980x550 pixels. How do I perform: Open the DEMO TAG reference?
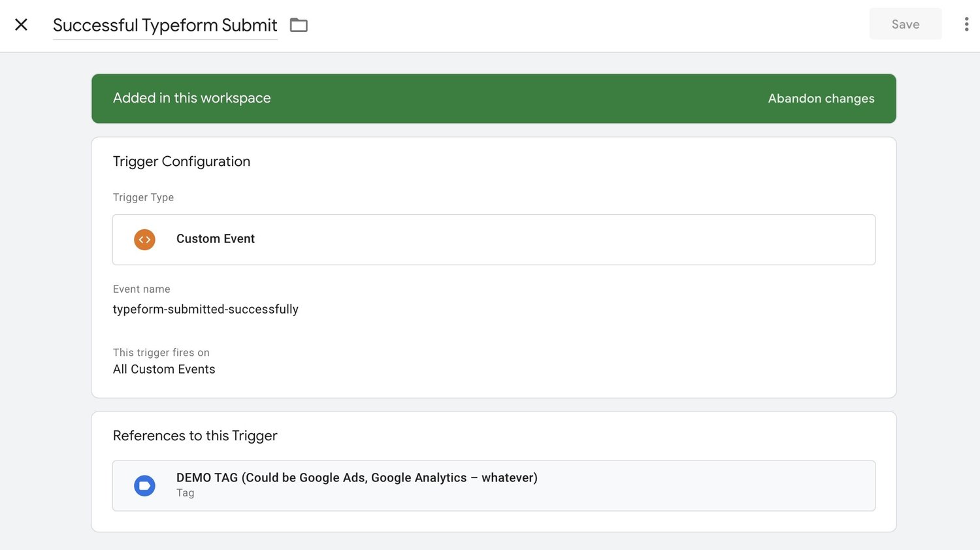point(494,486)
